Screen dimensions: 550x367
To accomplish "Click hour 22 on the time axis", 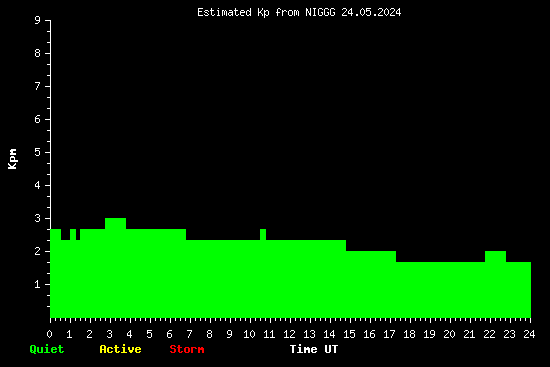I will pyautogui.click(x=489, y=334).
